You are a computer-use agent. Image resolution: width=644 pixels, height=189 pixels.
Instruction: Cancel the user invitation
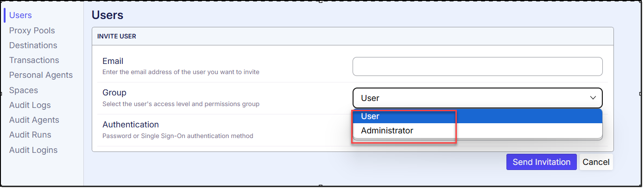[596, 162]
